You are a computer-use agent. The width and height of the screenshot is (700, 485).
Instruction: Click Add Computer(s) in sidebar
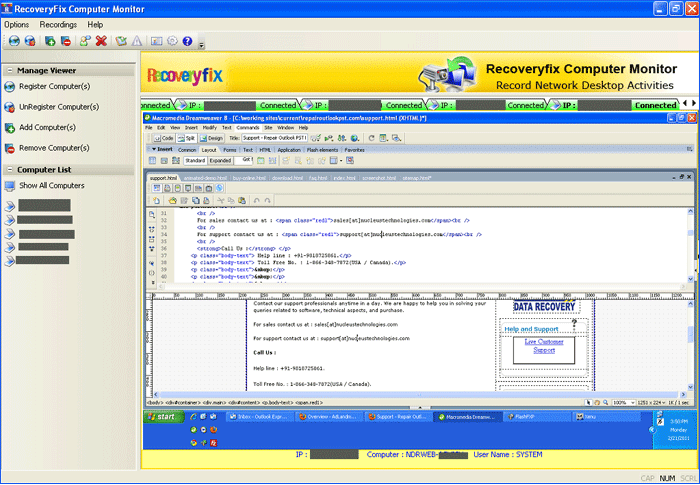pyautogui.click(x=40, y=128)
